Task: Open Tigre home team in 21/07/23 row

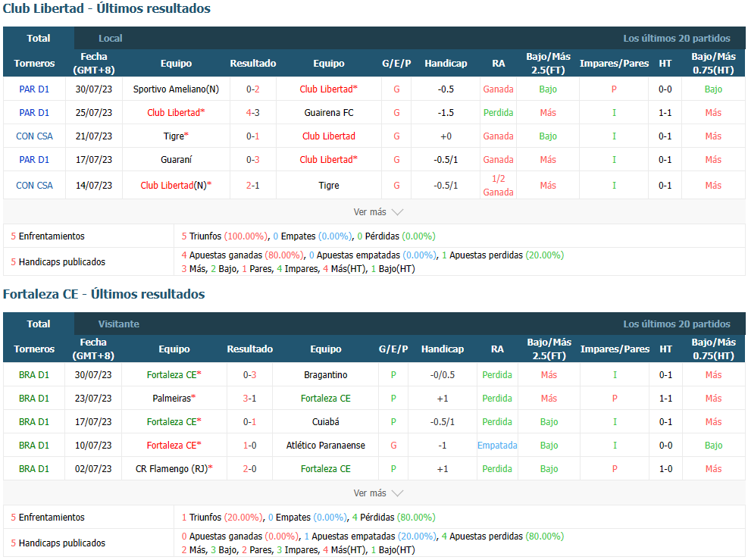Action: point(176,136)
